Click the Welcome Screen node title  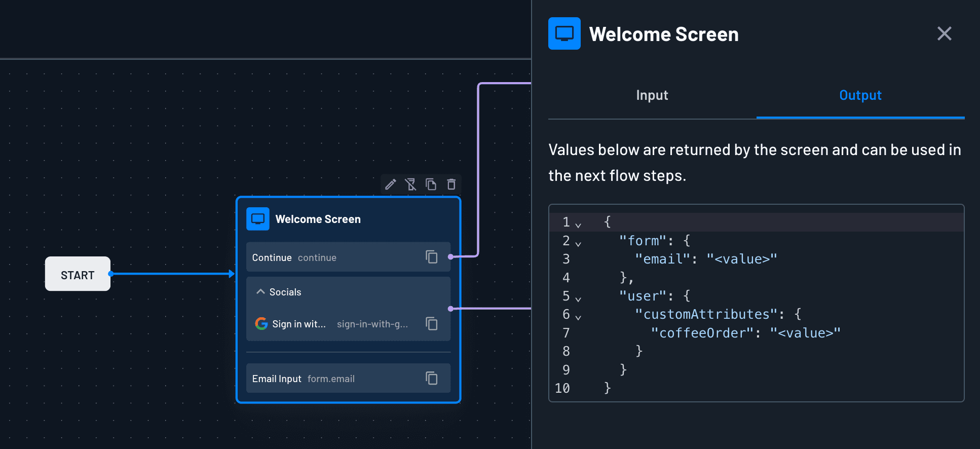pyautogui.click(x=318, y=219)
